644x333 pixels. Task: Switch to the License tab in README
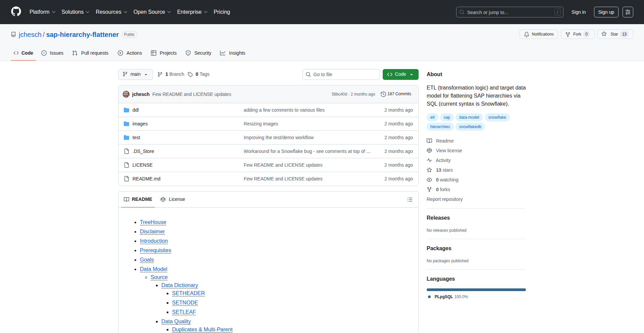click(173, 199)
